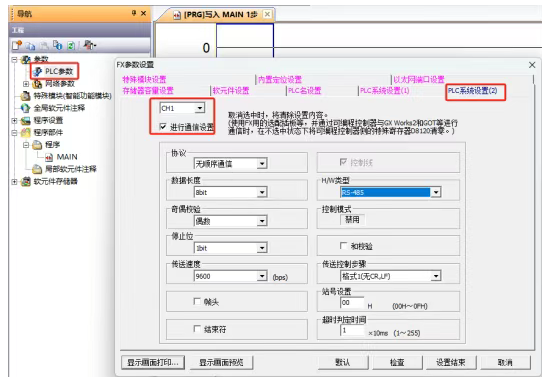Switch to 存储器容量设置 tab
The height and width of the screenshot is (383, 549).
click(148, 91)
